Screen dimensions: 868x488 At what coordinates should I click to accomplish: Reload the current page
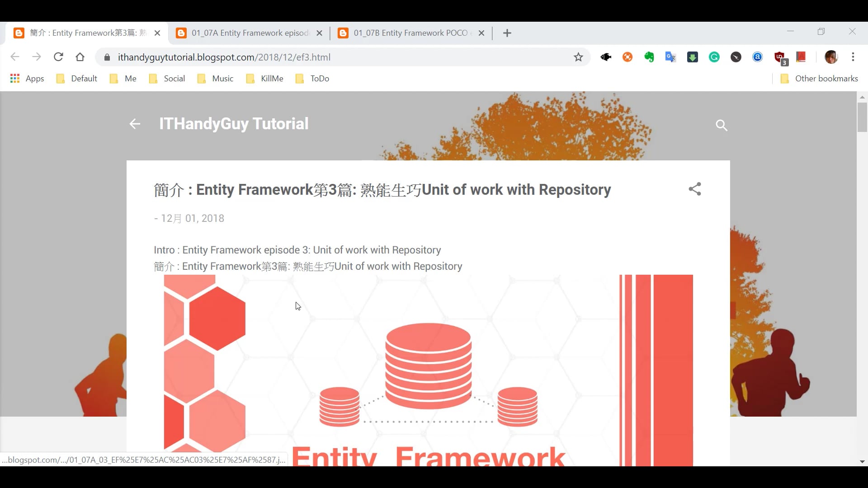[x=58, y=57]
